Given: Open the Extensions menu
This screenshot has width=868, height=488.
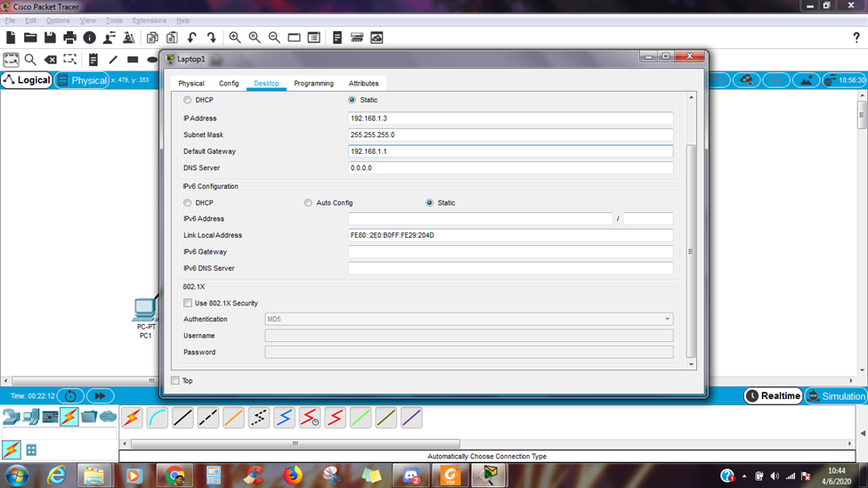Looking at the screenshot, I should click(x=149, y=20).
